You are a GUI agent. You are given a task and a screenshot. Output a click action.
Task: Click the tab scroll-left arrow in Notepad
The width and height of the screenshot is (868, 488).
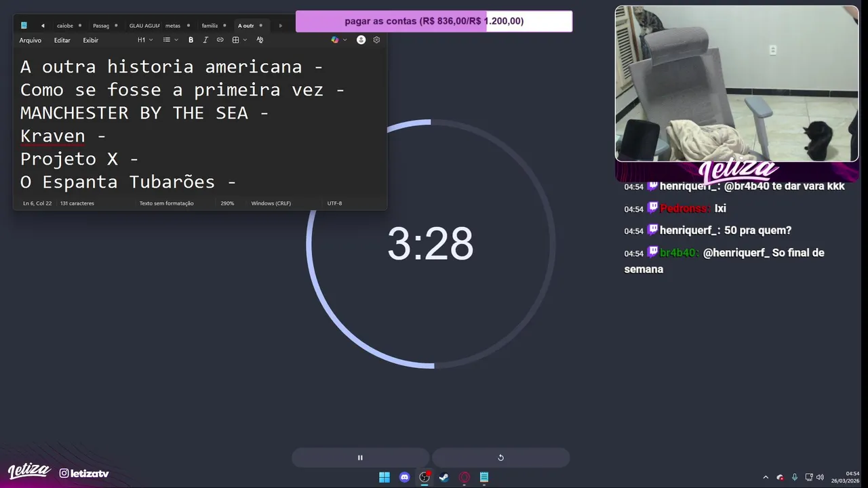43,26
